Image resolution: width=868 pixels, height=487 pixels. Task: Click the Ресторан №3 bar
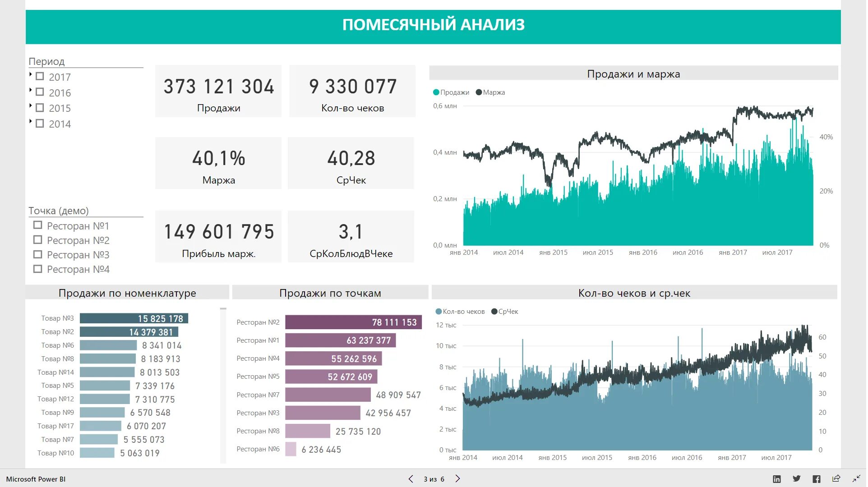coord(323,413)
